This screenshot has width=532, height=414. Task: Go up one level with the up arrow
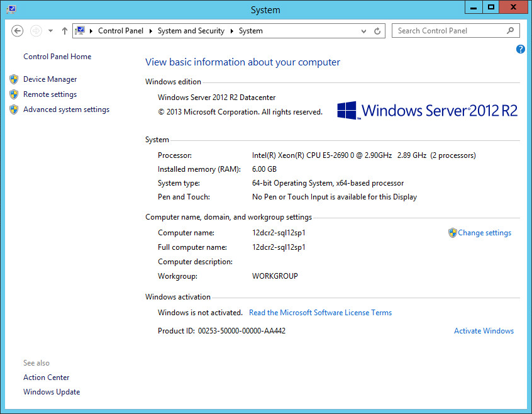(65, 31)
